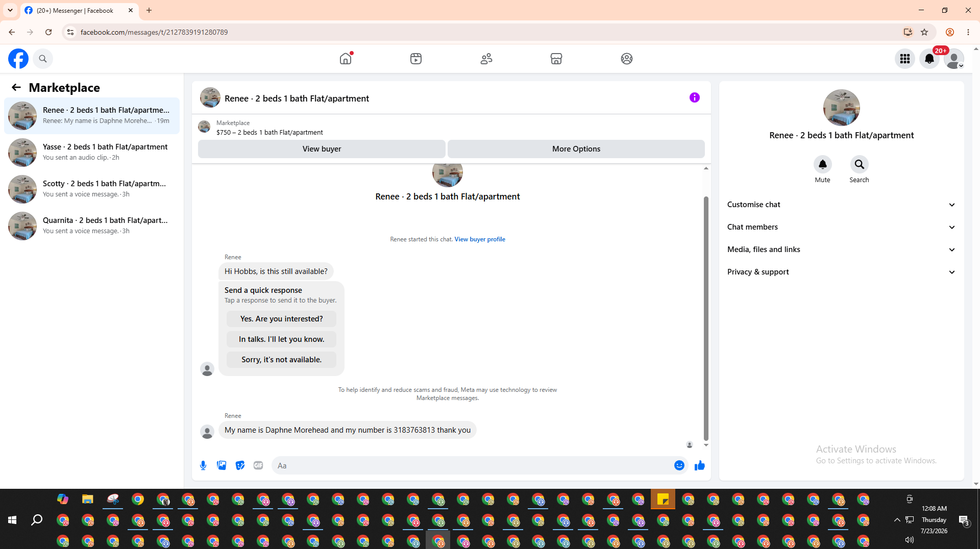Expand Privacy & support section
Screen dimensions: 980x549
[x=842, y=272]
